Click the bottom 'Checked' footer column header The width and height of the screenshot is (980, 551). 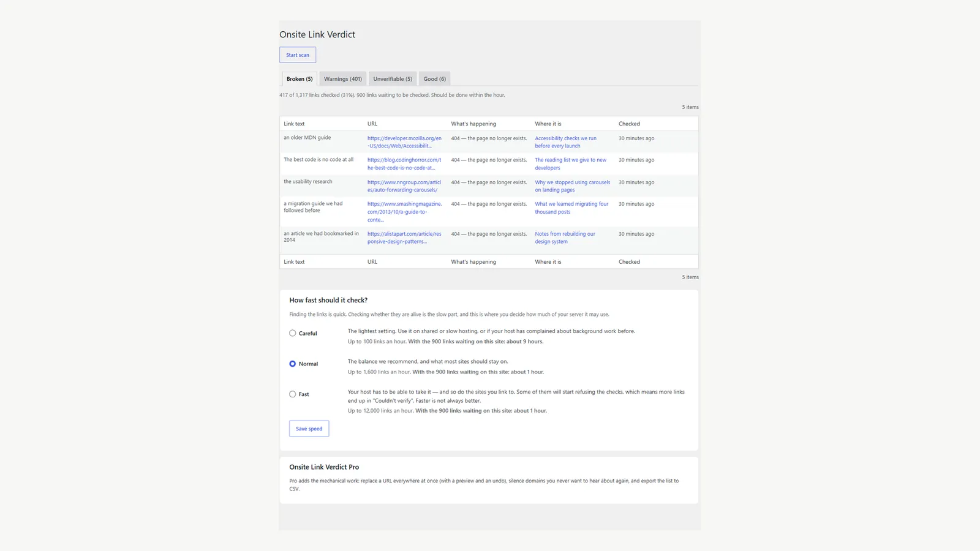629,262
